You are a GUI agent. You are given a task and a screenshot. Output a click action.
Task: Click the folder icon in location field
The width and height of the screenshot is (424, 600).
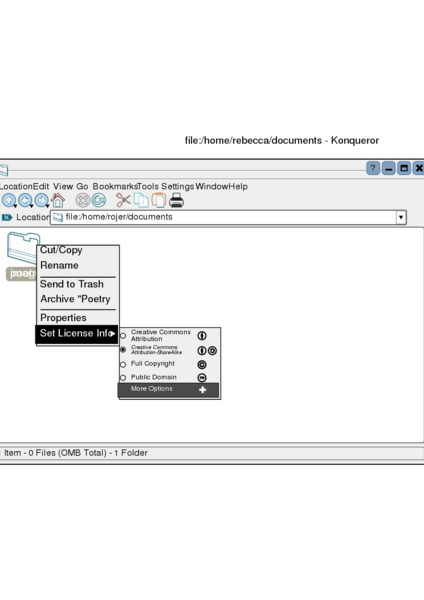tap(58, 217)
